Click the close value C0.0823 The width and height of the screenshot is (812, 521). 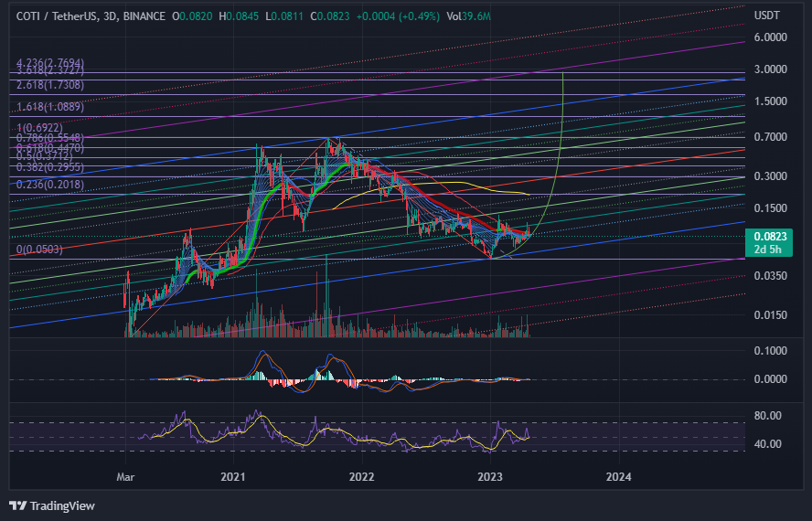330,16
